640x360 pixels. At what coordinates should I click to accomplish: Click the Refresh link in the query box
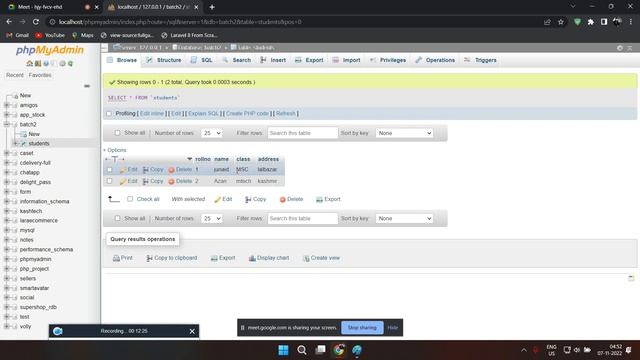[x=286, y=114]
